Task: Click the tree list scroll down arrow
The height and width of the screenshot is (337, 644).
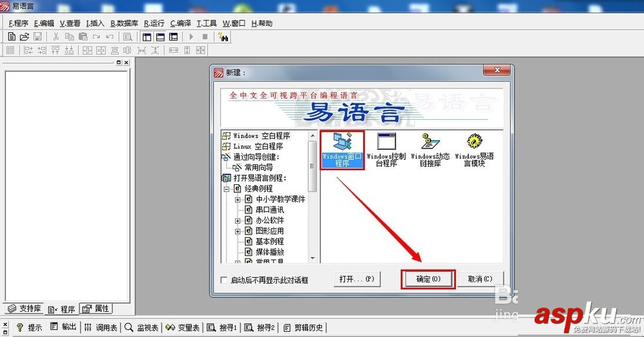Action: [x=312, y=258]
